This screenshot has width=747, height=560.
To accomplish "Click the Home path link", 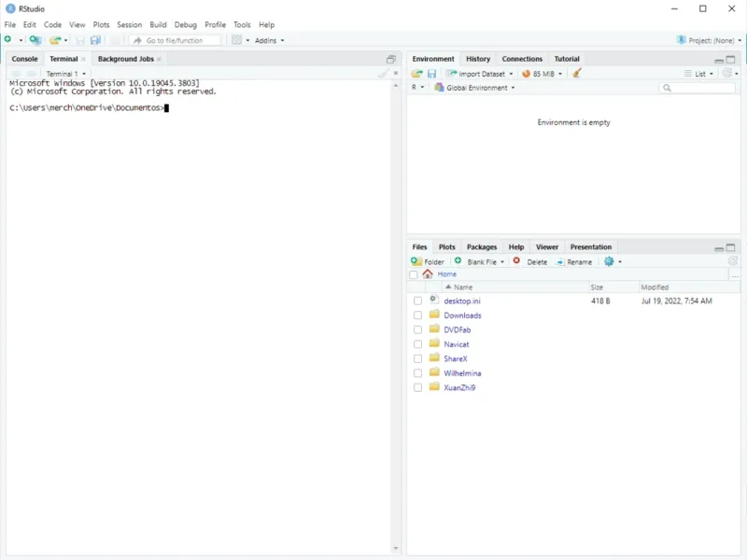I will coord(447,274).
